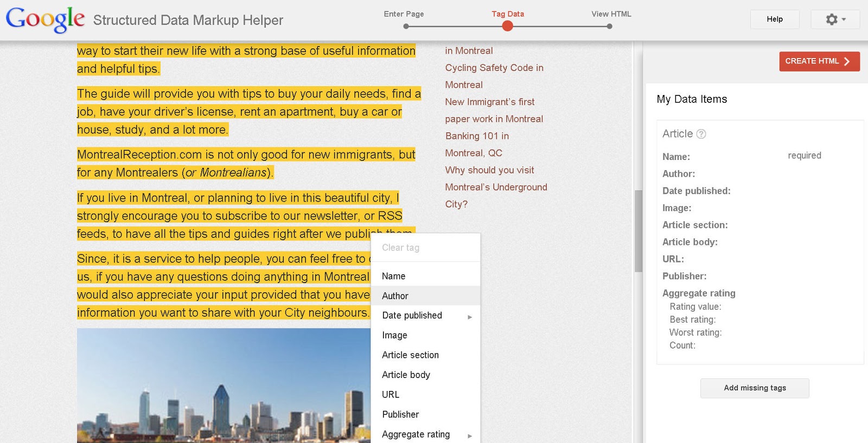868x443 pixels.
Task: Click the Rating value label
Action: (695, 307)
